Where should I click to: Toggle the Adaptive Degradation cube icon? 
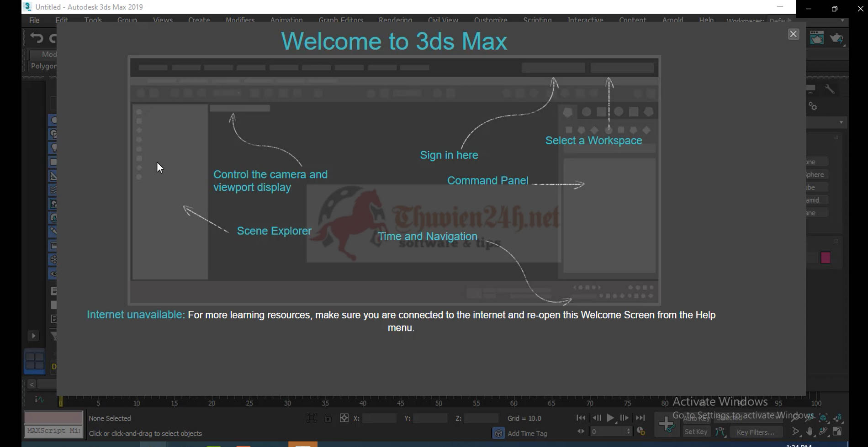pos(498,433)
